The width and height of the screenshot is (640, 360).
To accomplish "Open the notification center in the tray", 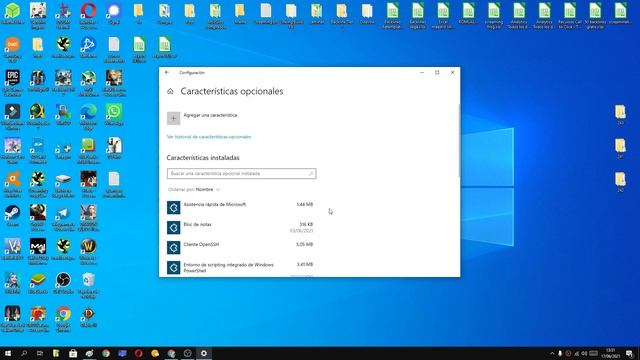I will 629,353.
